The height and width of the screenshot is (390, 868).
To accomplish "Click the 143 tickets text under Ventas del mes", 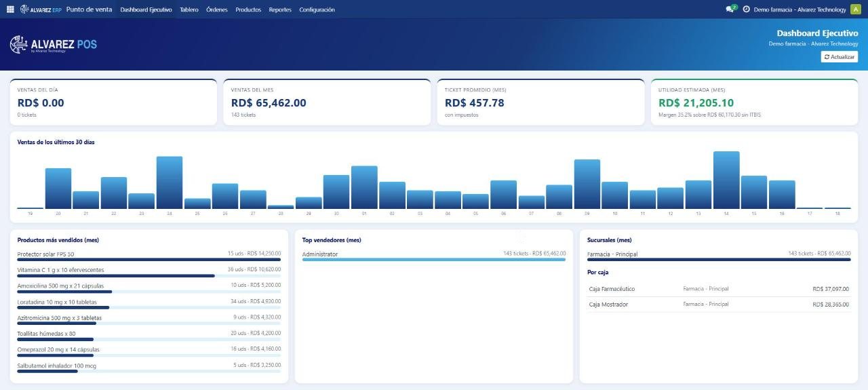I will click(x=243, y=115).
